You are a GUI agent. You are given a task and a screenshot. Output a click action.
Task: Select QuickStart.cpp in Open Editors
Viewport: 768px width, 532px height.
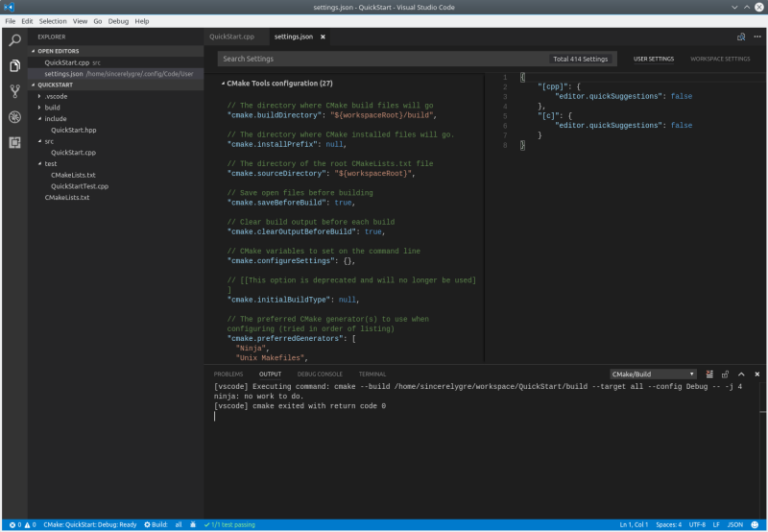point(115,62)
